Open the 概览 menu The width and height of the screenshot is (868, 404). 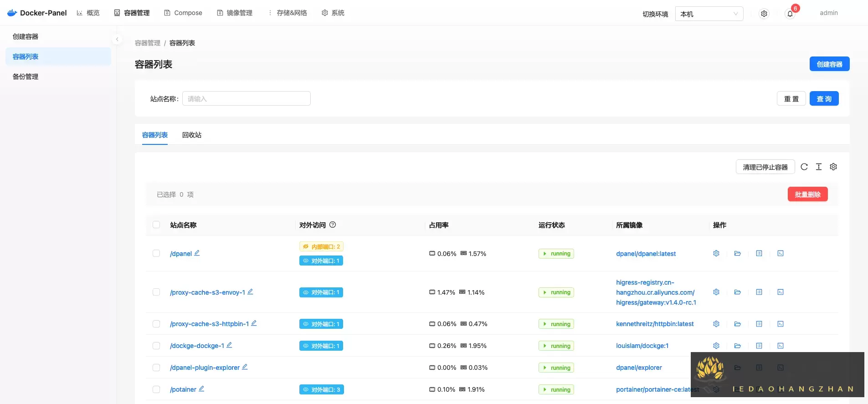(x=88, y=13)
